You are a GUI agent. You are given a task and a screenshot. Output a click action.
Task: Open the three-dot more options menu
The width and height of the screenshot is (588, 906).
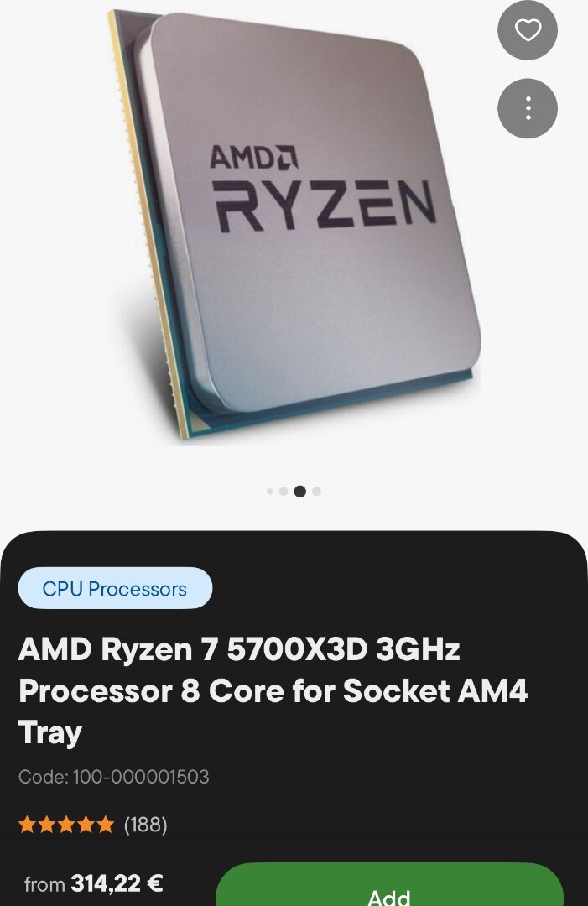[528, 108]
